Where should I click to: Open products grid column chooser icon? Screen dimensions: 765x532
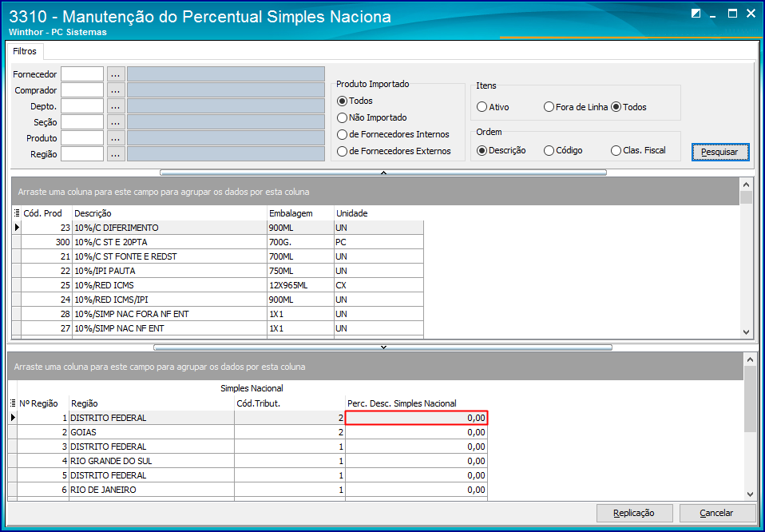[x=17, y=212]
